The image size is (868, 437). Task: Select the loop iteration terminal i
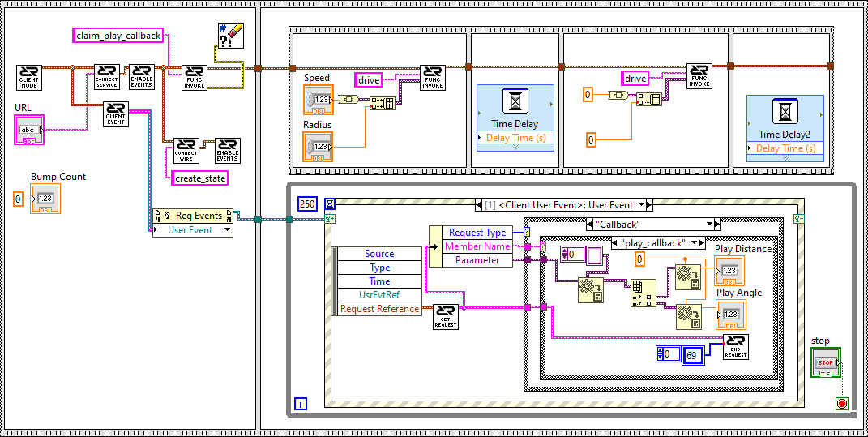[300, 404]
